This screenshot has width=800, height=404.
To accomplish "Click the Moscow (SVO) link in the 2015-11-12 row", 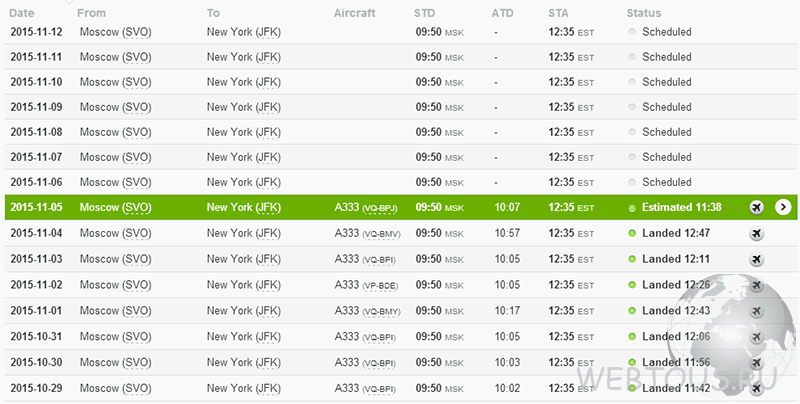I will (x=116, y=32).
